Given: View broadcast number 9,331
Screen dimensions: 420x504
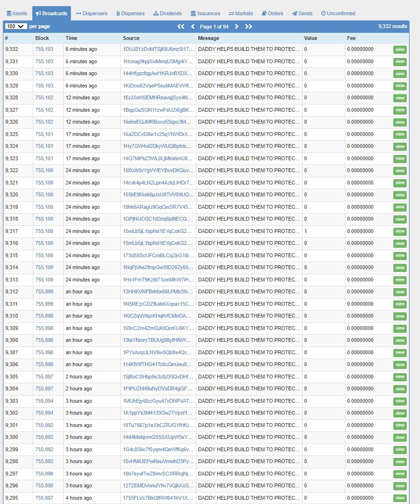Looking at the screenshot, I should pyautogui.click(x=400, y=62).
